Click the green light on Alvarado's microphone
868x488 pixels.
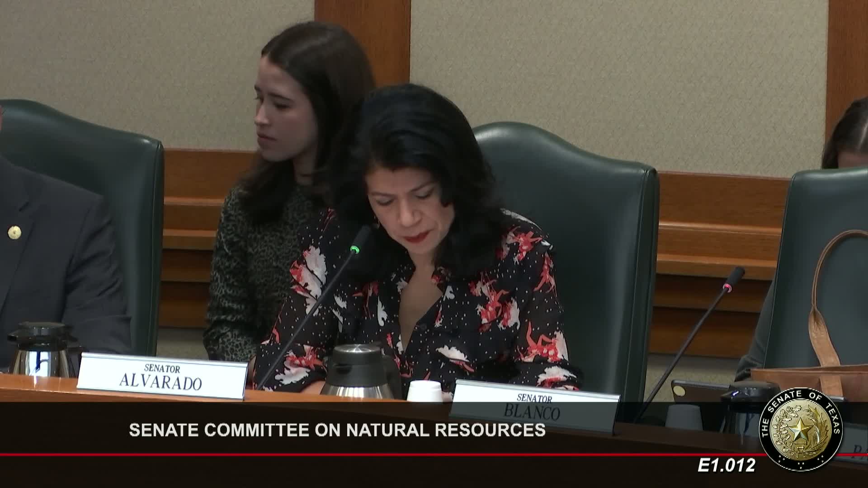point(355,248)
